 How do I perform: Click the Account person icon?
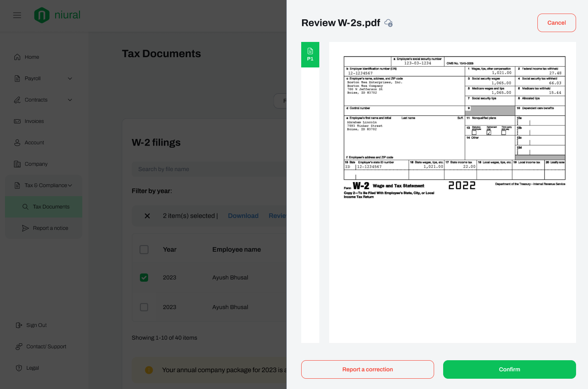click(17, 143)
